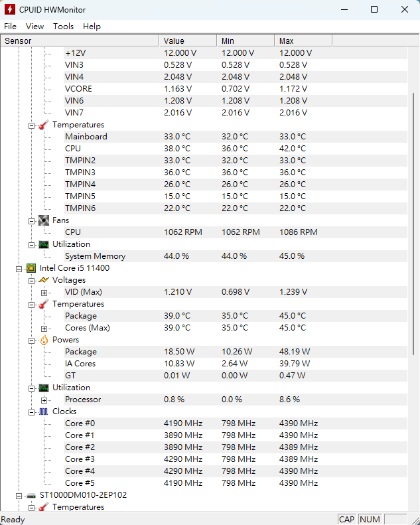Open the File menu
The image size is (420, 525).
(10, 26)
